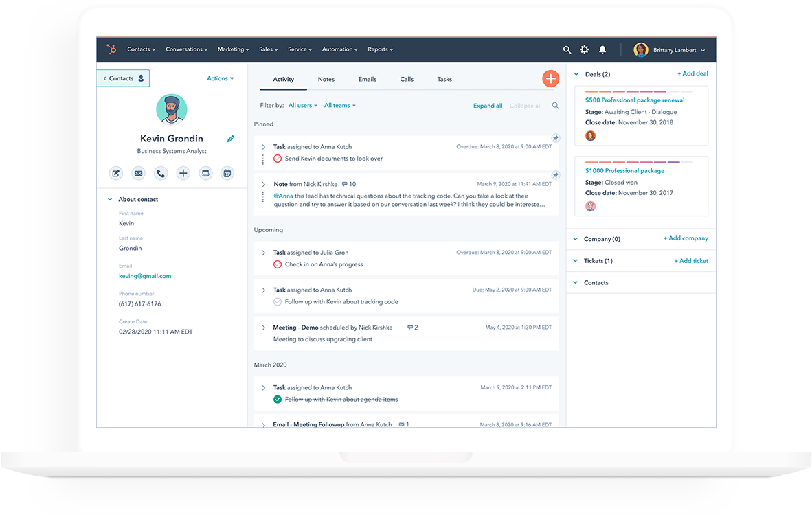This screenshot has width=812, height=517.
Task: Open the All users filter dropdown
Action: click(x=303, y=106)
